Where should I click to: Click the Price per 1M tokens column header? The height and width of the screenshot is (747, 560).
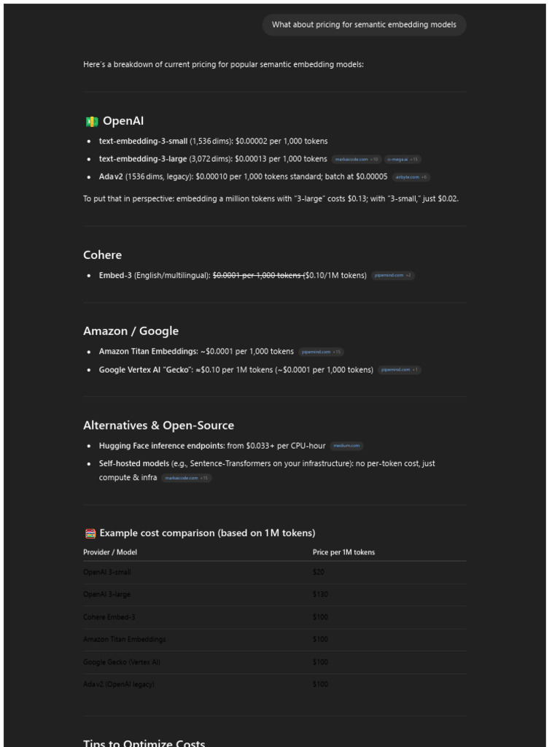[x=343, y=552]
